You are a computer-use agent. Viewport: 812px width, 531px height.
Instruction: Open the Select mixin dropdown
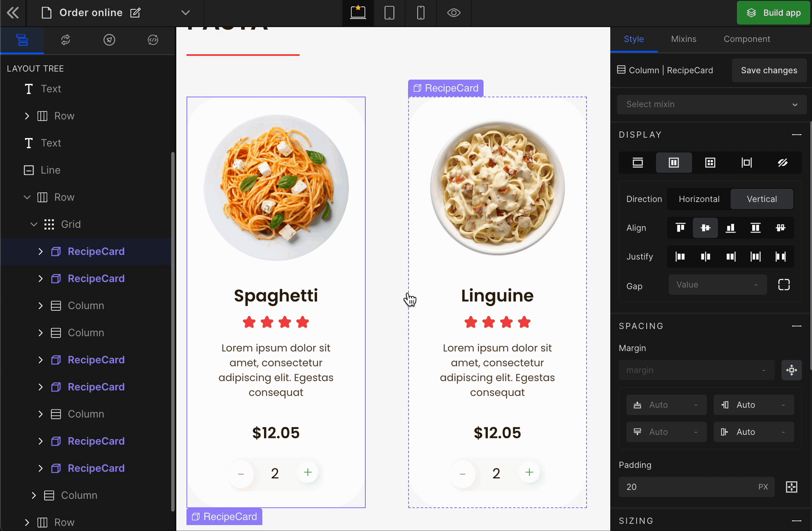click(x=712, y=104)
